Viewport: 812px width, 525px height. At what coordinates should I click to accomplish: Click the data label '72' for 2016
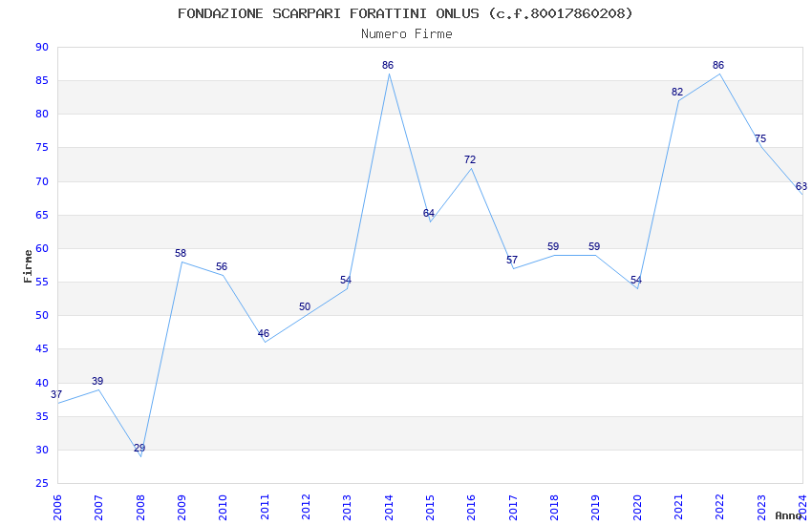[470, 159]
